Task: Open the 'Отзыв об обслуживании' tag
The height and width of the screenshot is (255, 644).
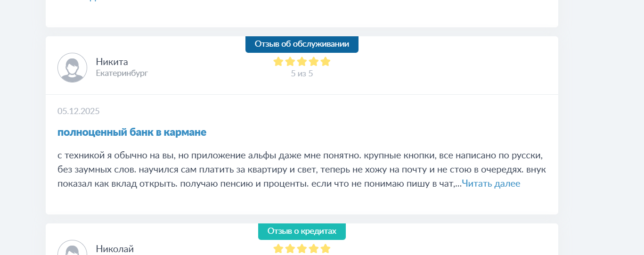Action: click(x=302, y=44)
